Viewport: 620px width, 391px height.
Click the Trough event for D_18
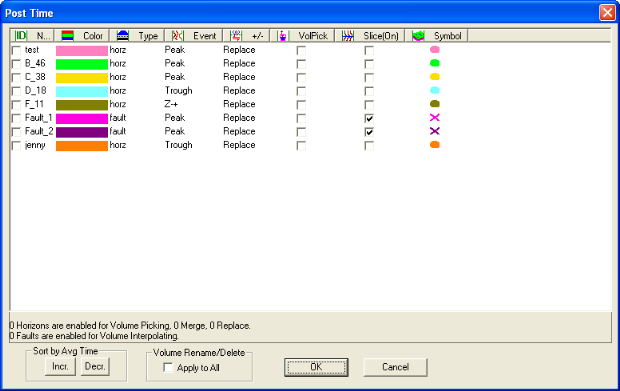(179, 91)
